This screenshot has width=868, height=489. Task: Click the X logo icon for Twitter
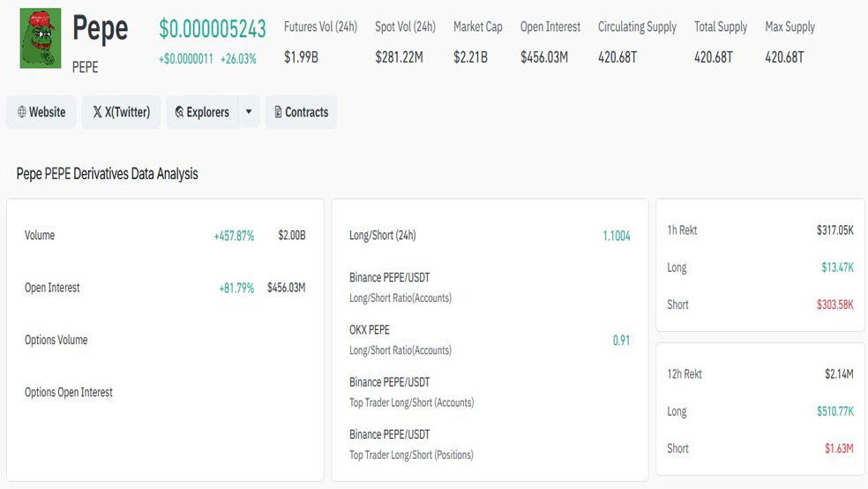(97, 113)
